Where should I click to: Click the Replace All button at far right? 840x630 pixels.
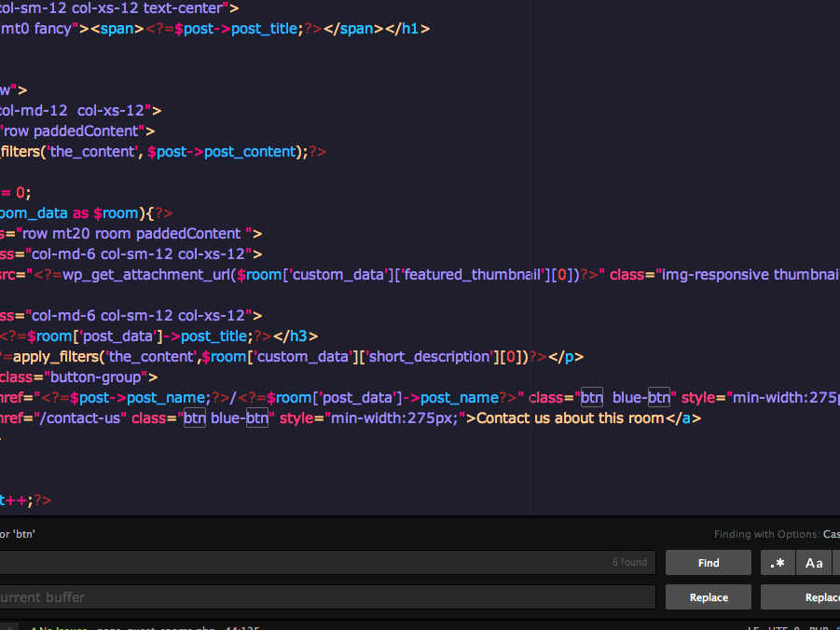pos(802,597)
